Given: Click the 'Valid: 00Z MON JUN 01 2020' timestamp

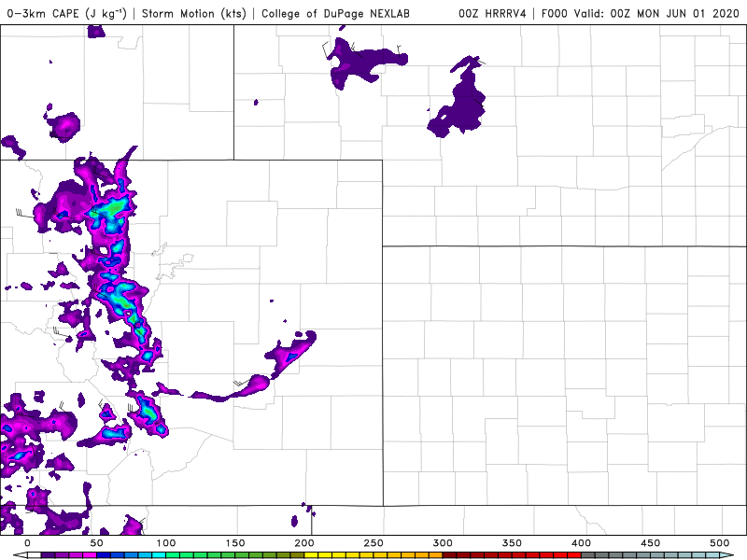Looking at the screenshot, I should (x=656, y=13).
